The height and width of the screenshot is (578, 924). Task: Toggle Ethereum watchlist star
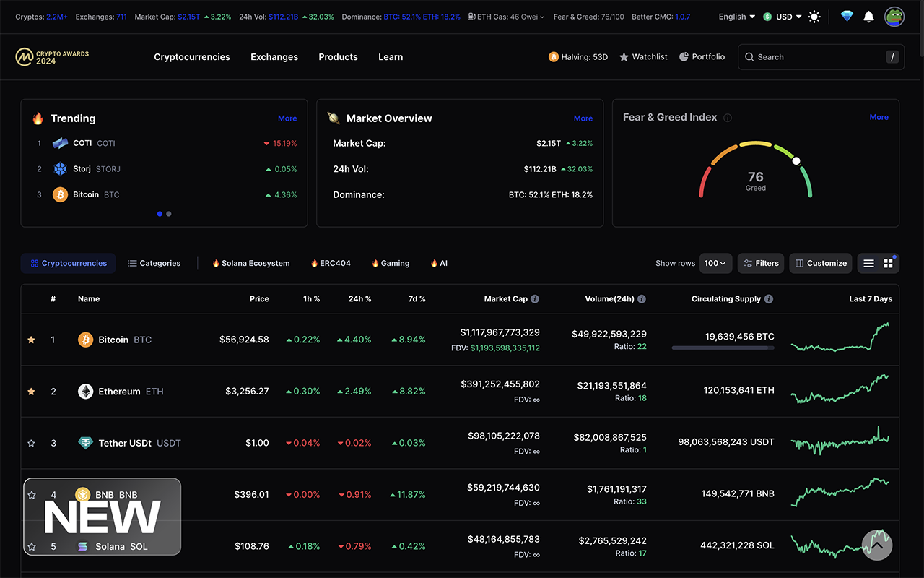pyautogui.click(x=31, y=392)
